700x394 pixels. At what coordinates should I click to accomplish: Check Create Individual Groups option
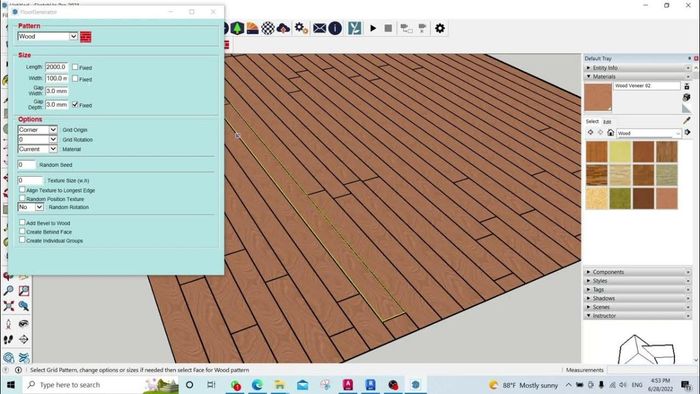click(x=22, y=240)
